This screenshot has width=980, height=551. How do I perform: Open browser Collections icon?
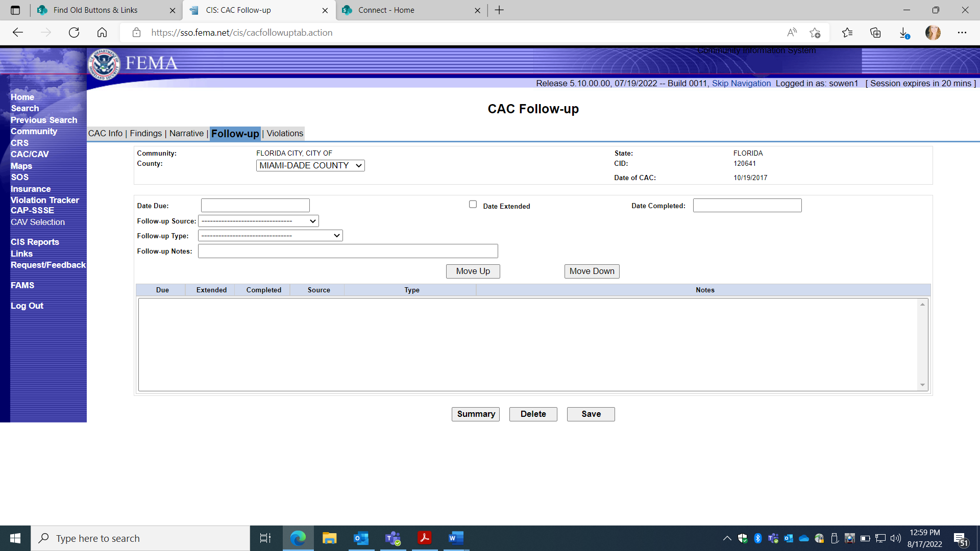click(875, 33)
